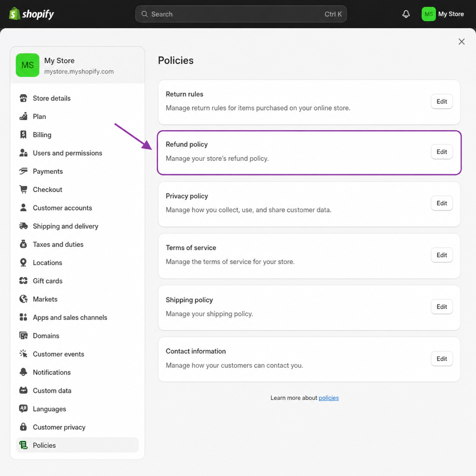
Task: Edit the Shipping policy
Action: click(x=442, y=307)
